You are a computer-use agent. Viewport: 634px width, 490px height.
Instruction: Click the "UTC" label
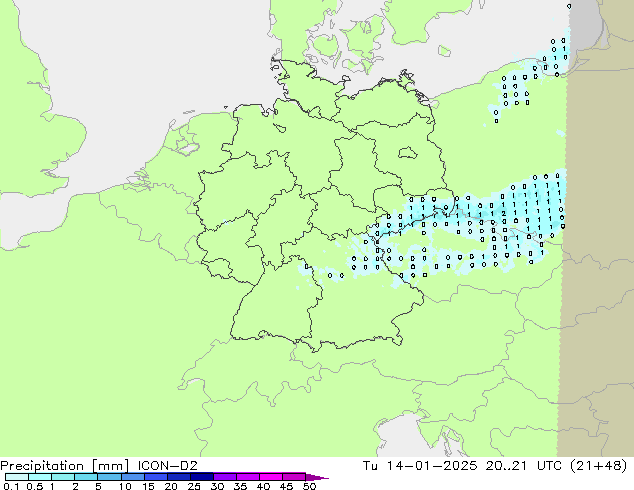click(549, 466)
